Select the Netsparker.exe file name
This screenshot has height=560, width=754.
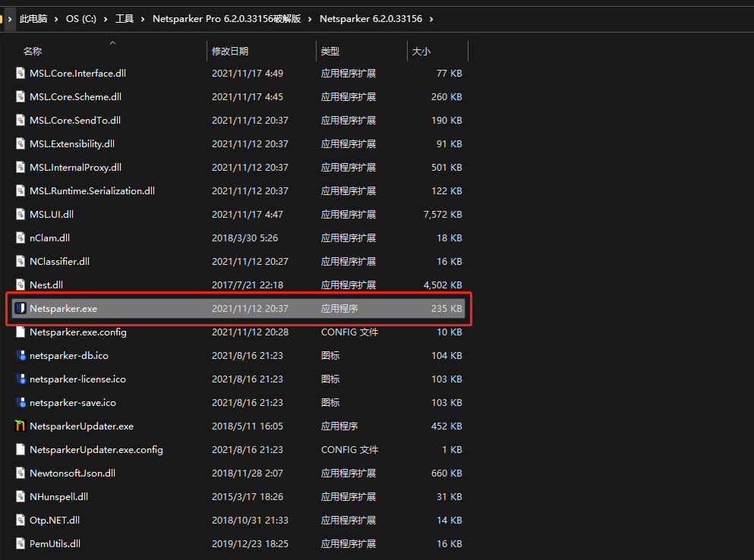(x=64, y=309)
